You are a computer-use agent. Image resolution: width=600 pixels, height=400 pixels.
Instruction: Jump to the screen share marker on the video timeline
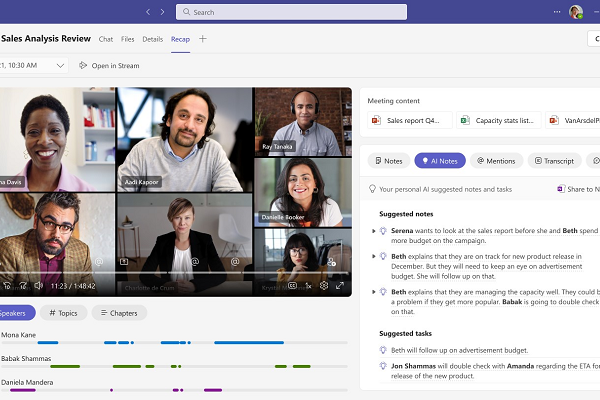124,262
